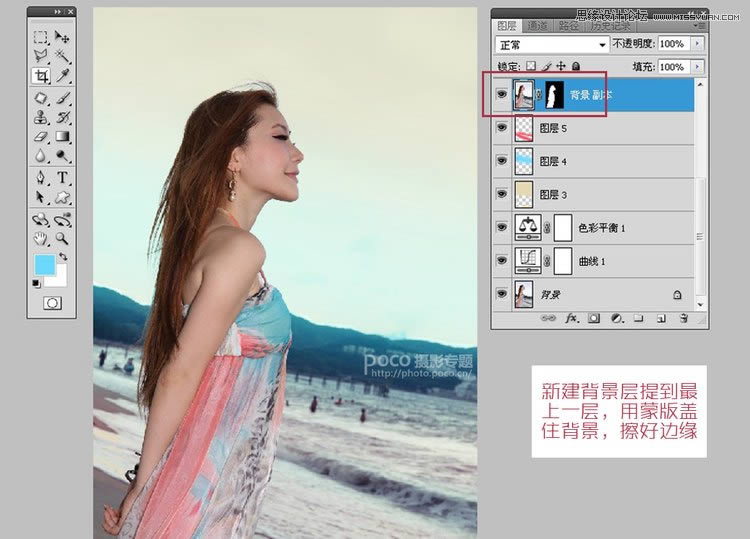Switch to the 通道 channels tab

point(538,26)
